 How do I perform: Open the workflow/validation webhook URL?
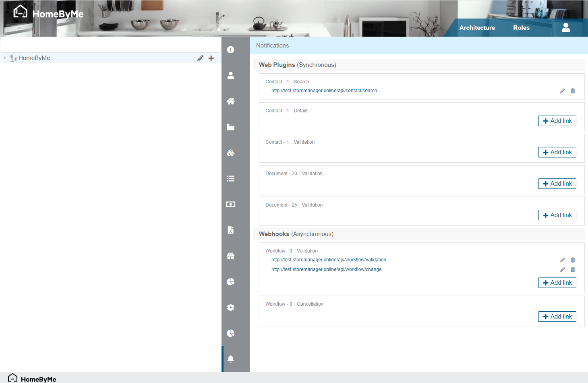(x=329, y=260)
